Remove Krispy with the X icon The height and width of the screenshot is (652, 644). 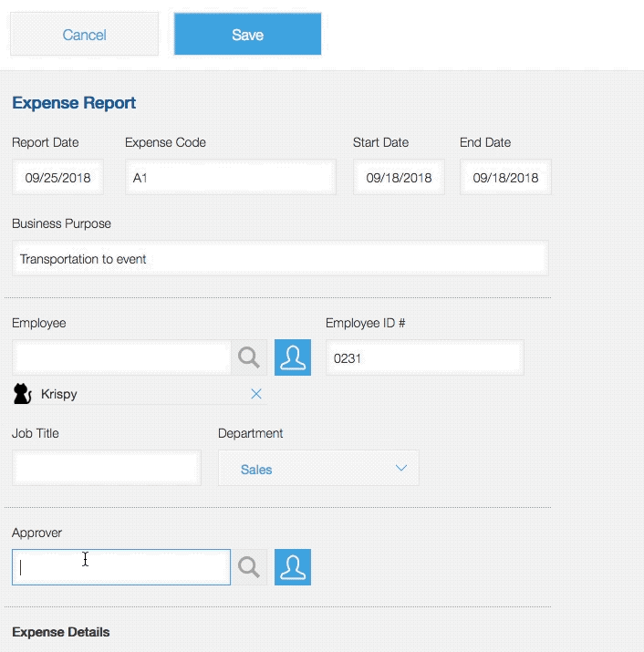256,394
